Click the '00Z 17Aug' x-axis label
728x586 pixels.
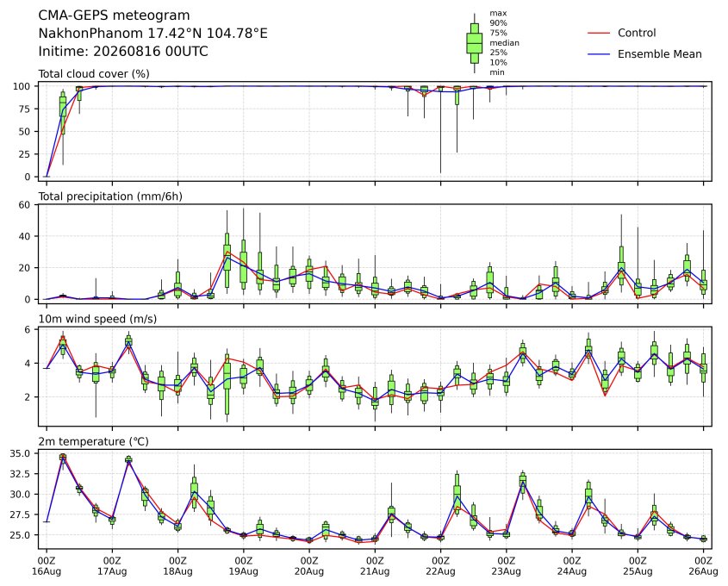(x=112, y=566)
